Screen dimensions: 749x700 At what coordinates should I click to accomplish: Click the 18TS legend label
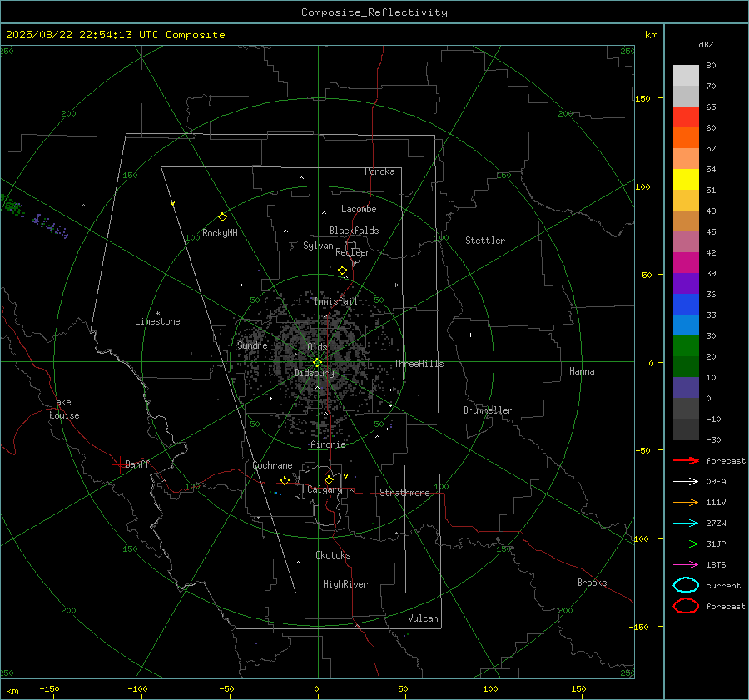click(x=716, y=565)
